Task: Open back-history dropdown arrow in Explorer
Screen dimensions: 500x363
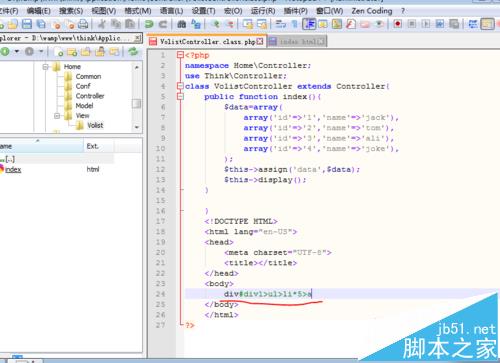Action: coord(17,52)
